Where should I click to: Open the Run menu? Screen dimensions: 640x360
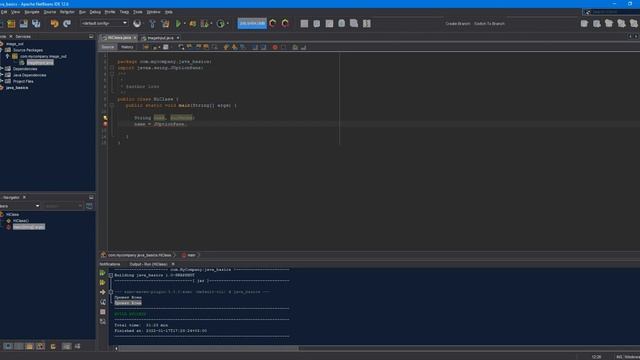pyautogui.click(x=82, y=12)
